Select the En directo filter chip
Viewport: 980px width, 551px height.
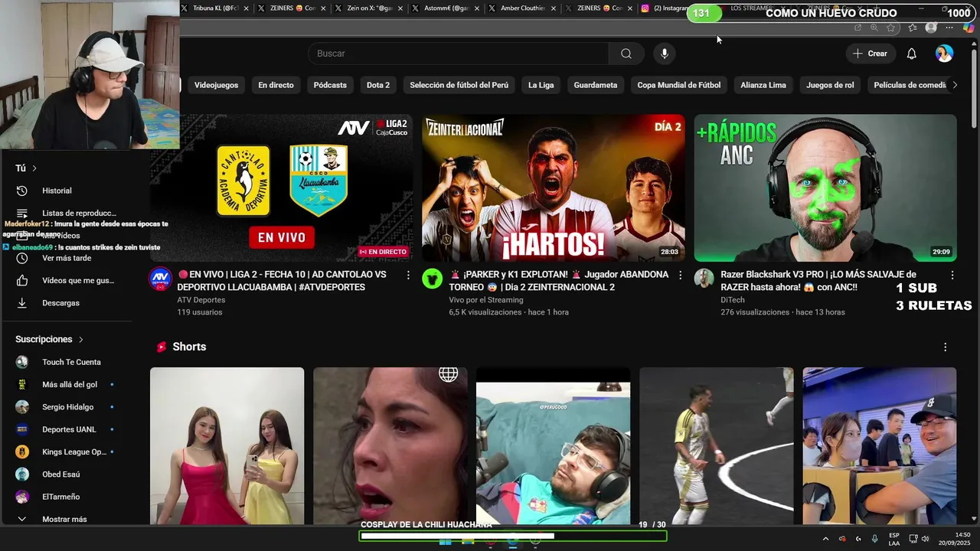tap(276, 85)
